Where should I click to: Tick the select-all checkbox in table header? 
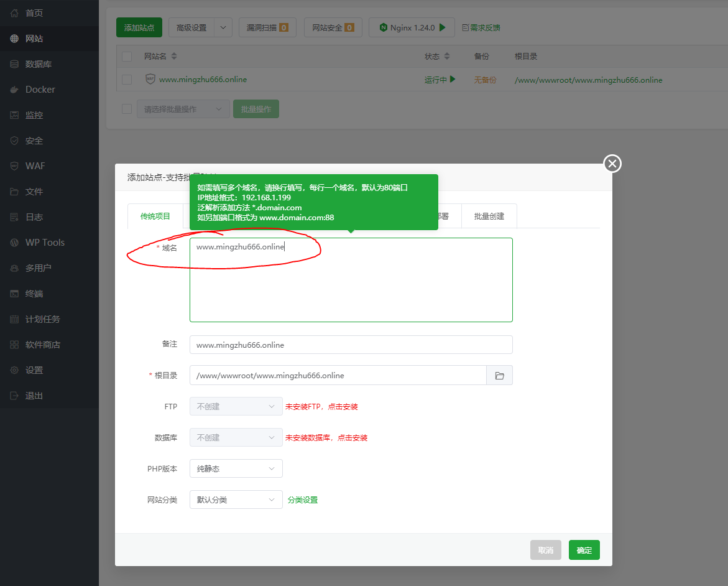pyautogui.click(x=127, y=57)
